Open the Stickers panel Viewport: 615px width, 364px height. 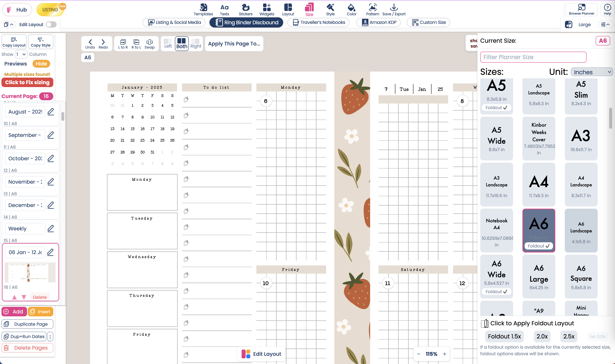[x=245, y=9]
